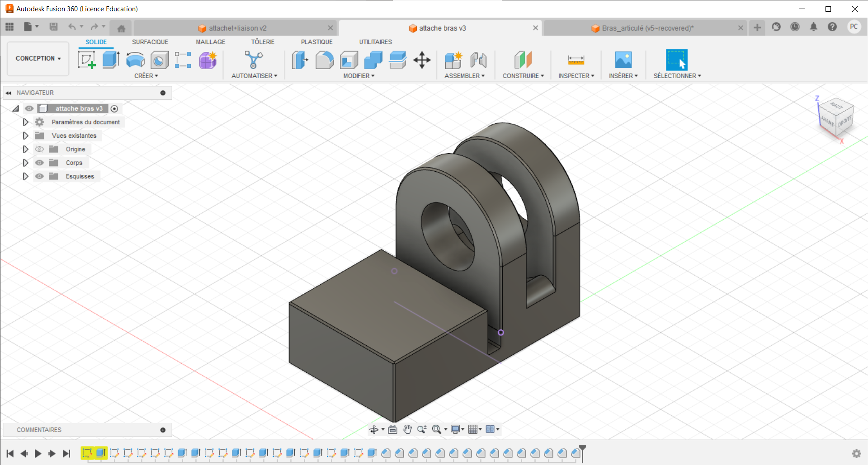Expand the Origine node

coord(25,149)
